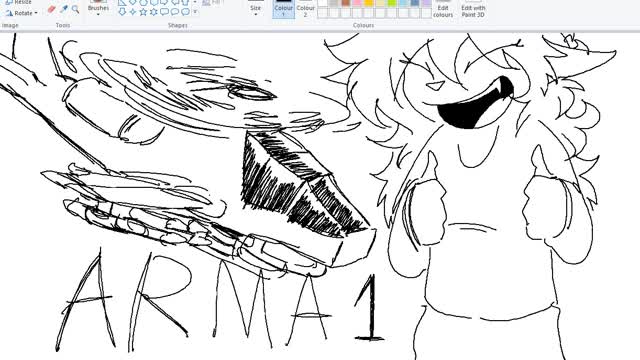
Task: Select the Magnifier zoom tool
Action: [x=76, y=9]
